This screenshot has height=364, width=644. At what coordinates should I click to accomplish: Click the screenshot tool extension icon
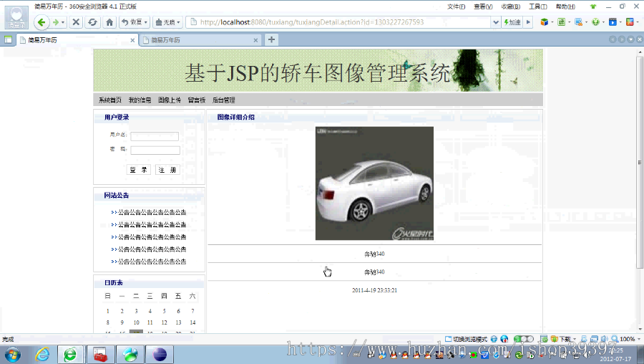click(578, 22)
